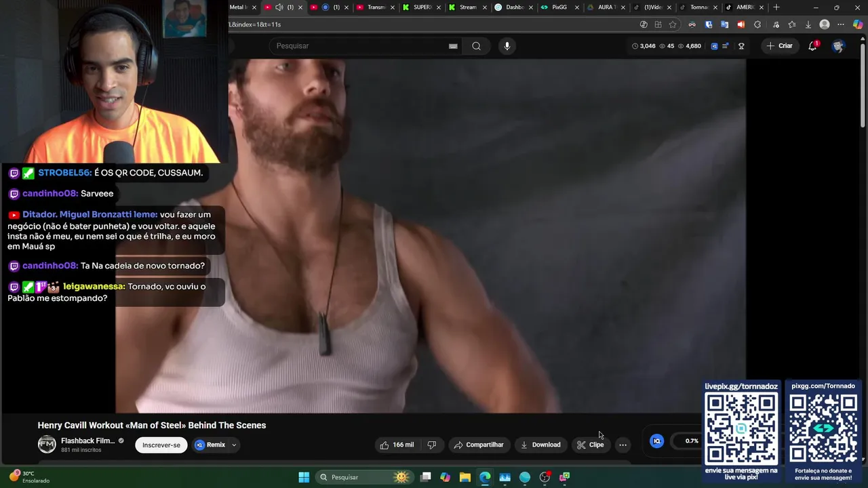Open Task View on the taskbar

coord(425,477)
